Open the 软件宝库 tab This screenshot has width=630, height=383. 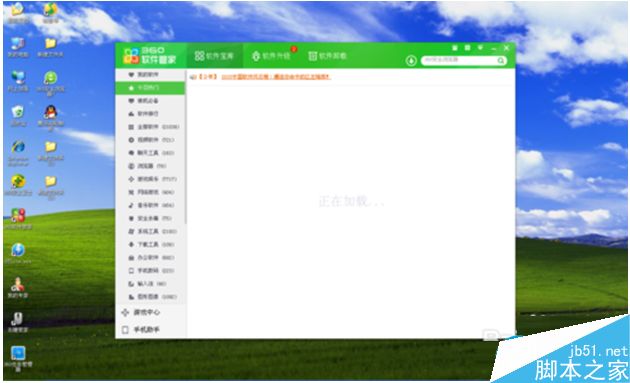pyautogui.click(x=214, y=56)
